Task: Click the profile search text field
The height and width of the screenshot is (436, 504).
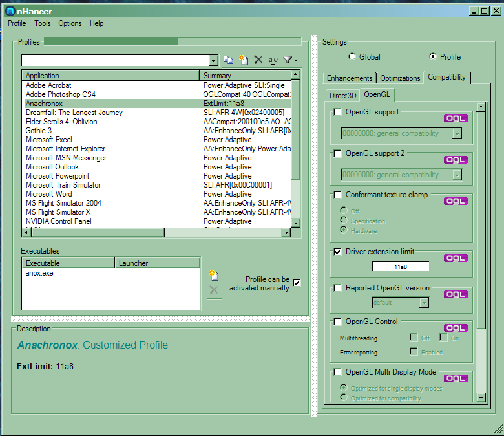Action: click(x=115, y=61)
